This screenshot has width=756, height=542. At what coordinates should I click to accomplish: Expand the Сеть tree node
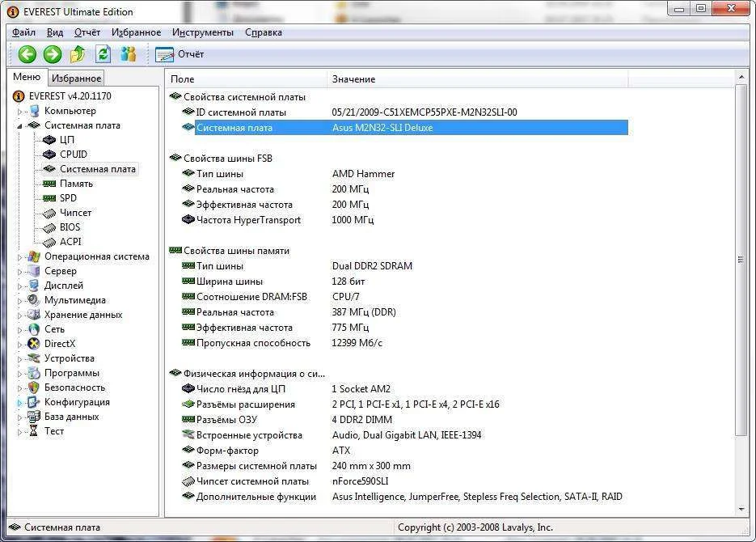pyautogui.click(x=19, y=330)
